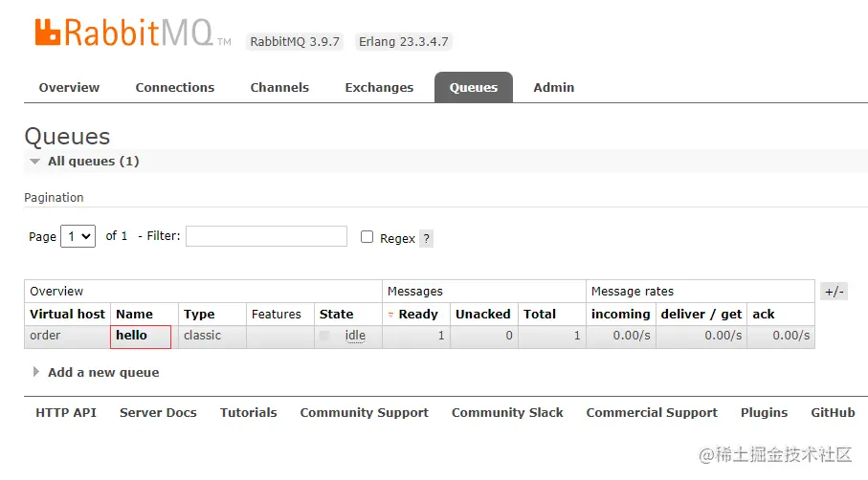Image resolution: width=868 pixels, height=480 pixels.
Task: Open the Page number dropdown
Action: click(78, 236)
